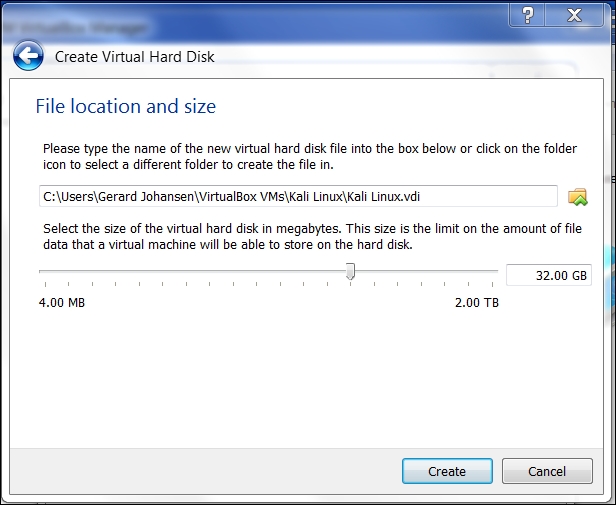This screenshot has height=505, width=616.
Task: Click the File location and size heading
Action: (x=126, y=106)
